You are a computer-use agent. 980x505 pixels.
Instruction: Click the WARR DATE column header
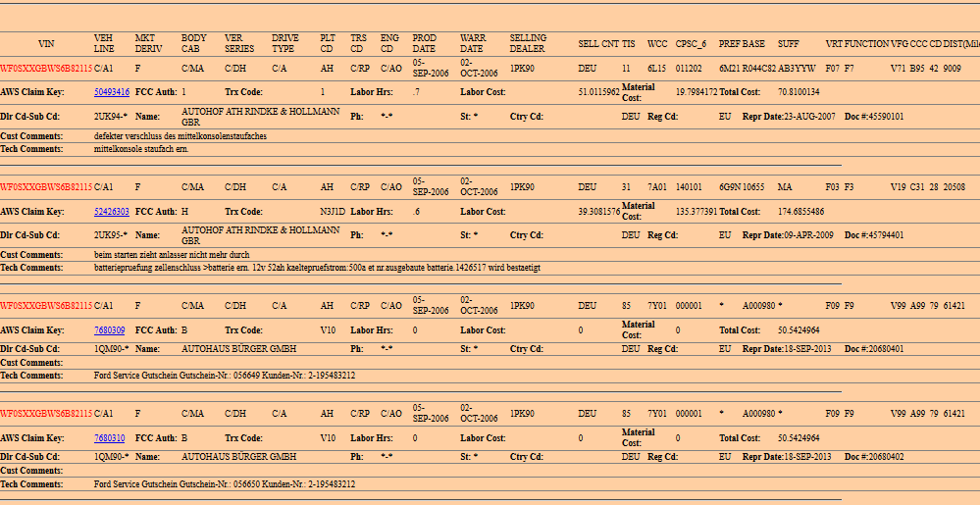pyautogui.click(x=472, y=43)
